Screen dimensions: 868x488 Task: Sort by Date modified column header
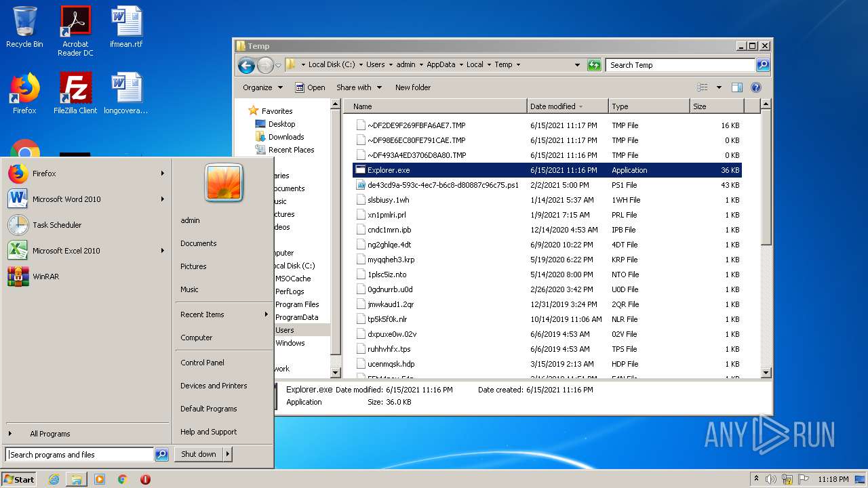pyautogui.click(x=568, y=106)
